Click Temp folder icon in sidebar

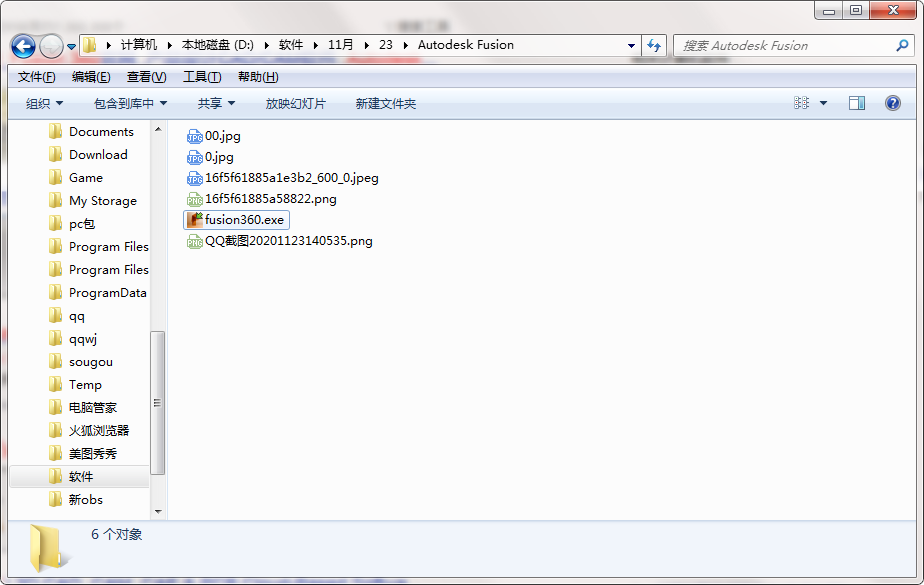(x=55, y=385)
